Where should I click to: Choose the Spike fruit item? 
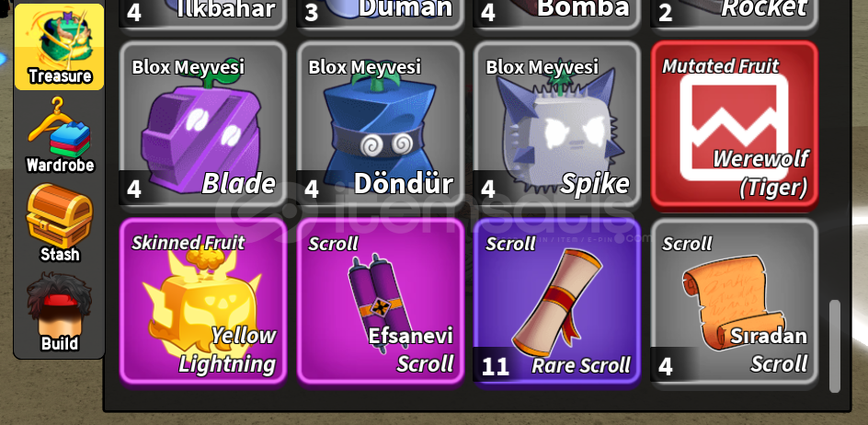pos(557,123)
